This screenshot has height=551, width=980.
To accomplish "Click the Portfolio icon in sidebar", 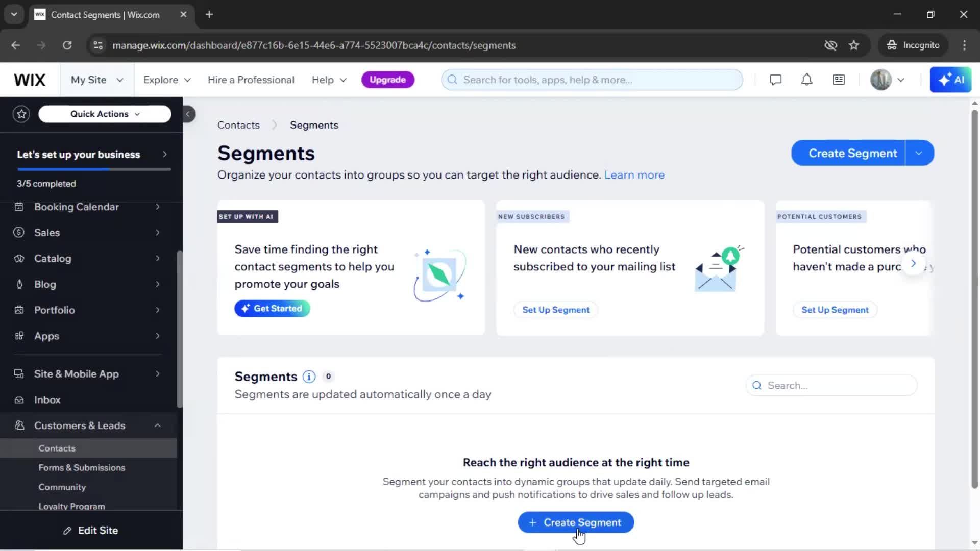I will [19, 310].
